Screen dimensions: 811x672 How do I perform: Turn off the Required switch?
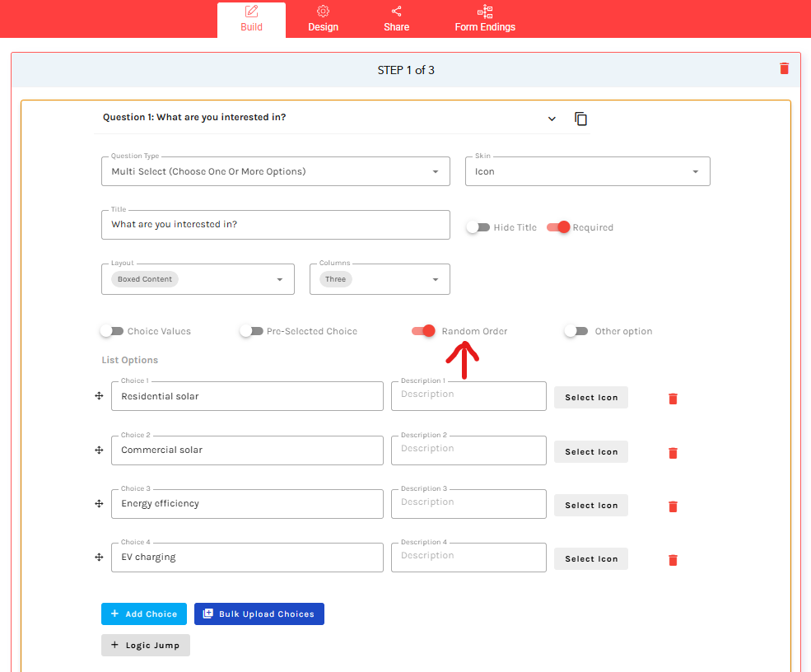[558, 227]
